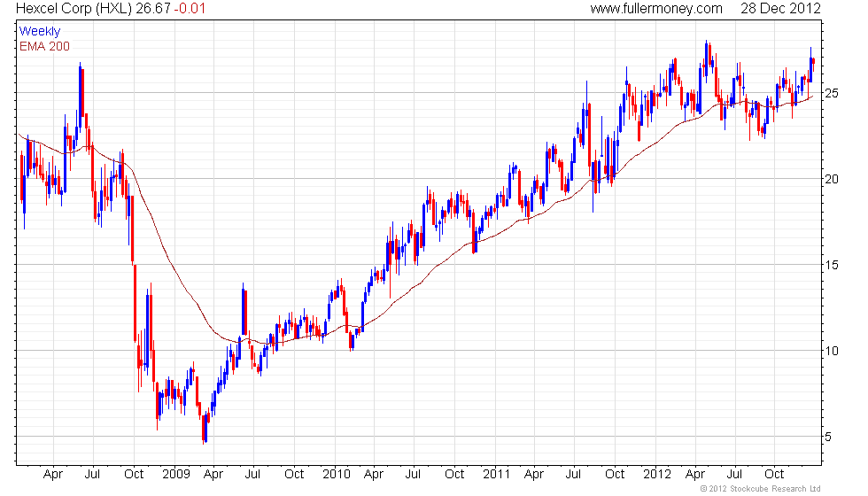The width and height of the screenshot is (868, 496).
Task: Click the '2011' year label on time axis
Action: 496,475
